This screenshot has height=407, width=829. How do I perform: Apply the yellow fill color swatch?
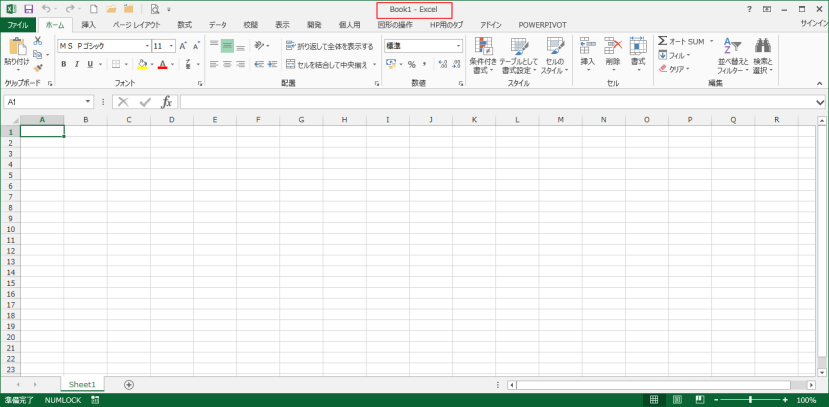pos(142,64)
